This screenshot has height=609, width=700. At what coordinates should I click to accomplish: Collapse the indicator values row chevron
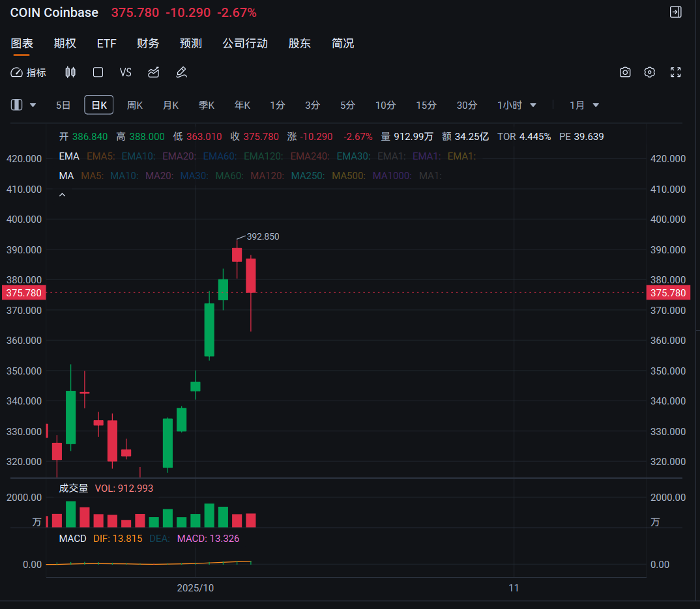click(x=63, y=193)
